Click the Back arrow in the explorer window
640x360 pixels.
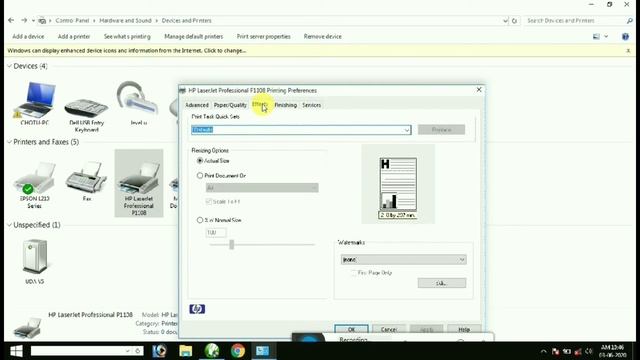coord(11,20)
